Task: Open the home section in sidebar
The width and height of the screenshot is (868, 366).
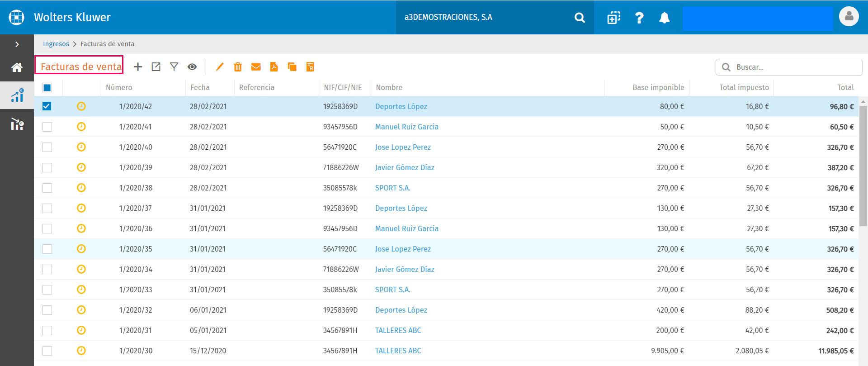Action: pyautogui.click(x=17, y=67)
